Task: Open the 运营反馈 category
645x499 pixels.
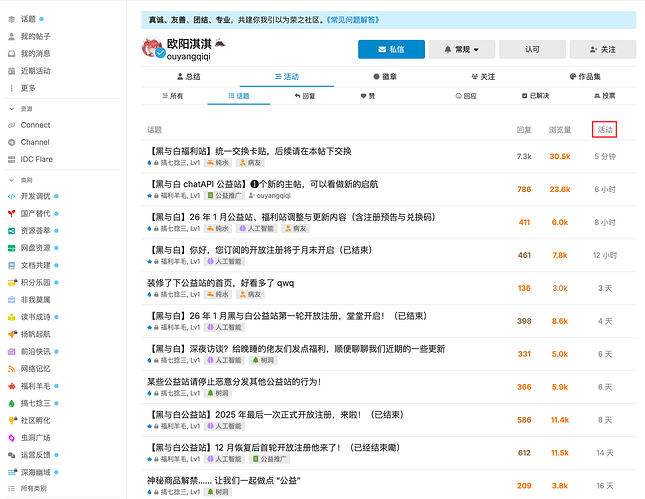Action: point(35,455)
